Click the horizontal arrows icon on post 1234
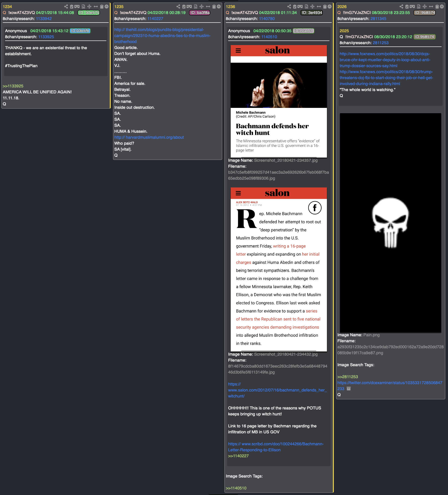Screen dimensions: 448x495 point(96,7)
